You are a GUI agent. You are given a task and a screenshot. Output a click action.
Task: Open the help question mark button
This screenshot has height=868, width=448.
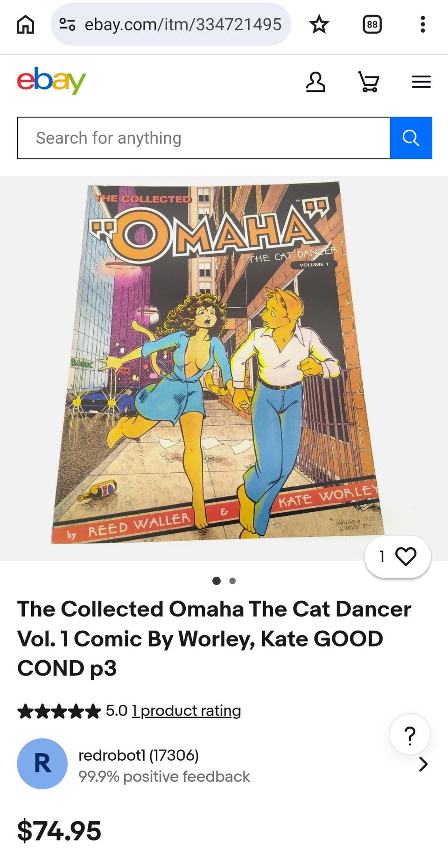410,734
